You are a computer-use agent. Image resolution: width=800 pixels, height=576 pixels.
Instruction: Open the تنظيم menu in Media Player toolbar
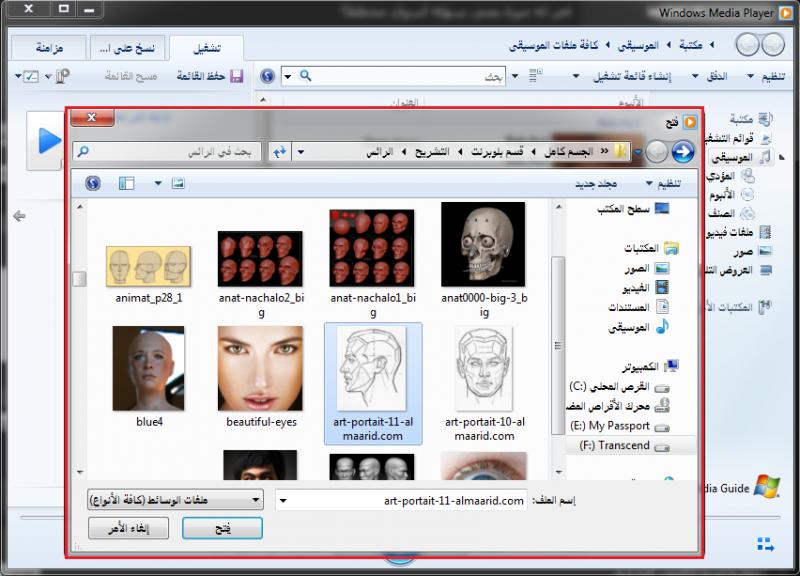(766, 77)
